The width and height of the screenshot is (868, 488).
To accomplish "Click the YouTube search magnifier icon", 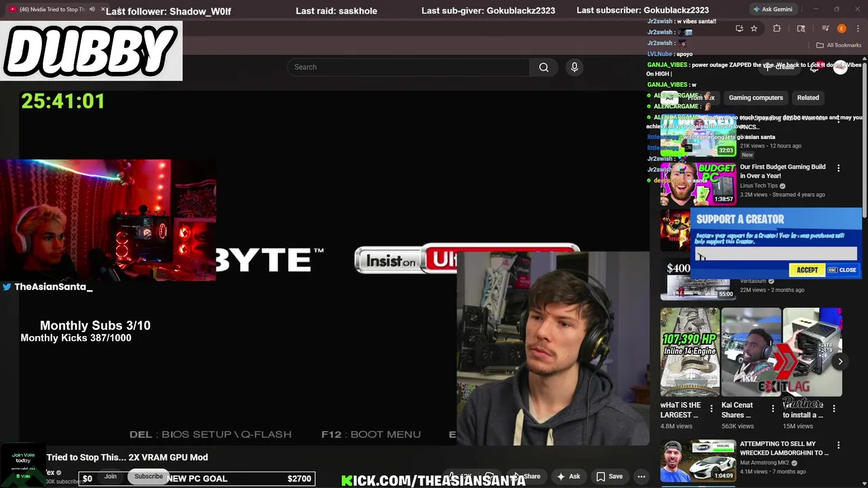I will [543, 67].
